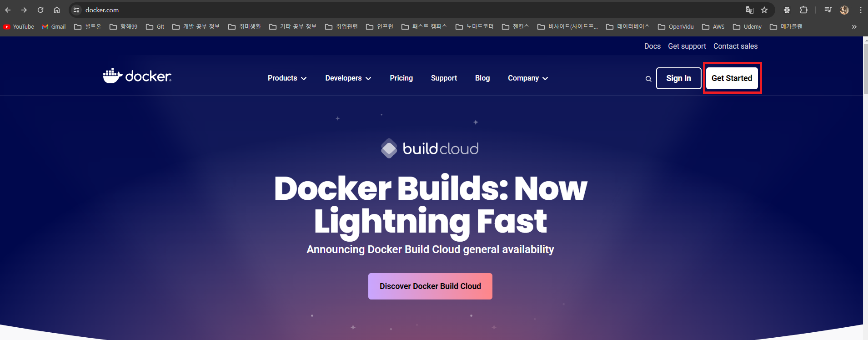Open the 개발 공부 정보 bookmark folder

click(196, 27)
